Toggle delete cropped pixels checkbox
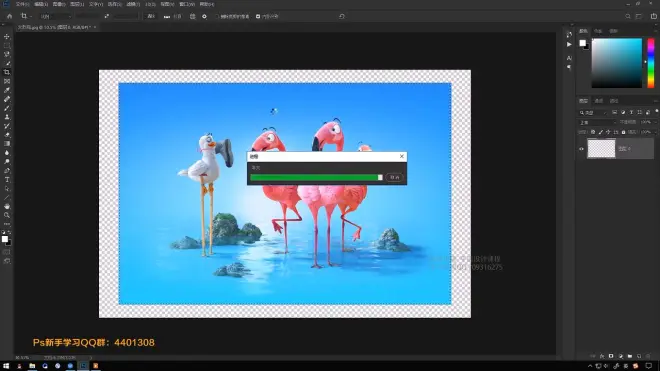The width and height of the screenshot is (660, 371). click(217, 16)
